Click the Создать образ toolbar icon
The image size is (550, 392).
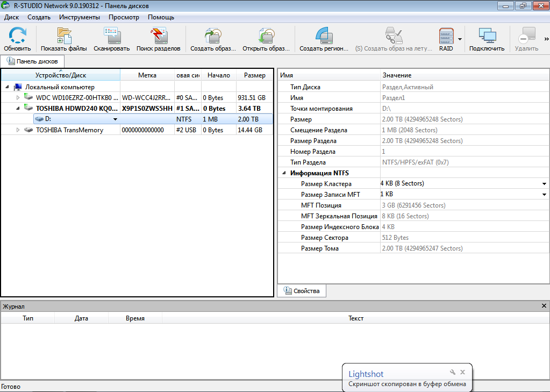tap(213, 36)
